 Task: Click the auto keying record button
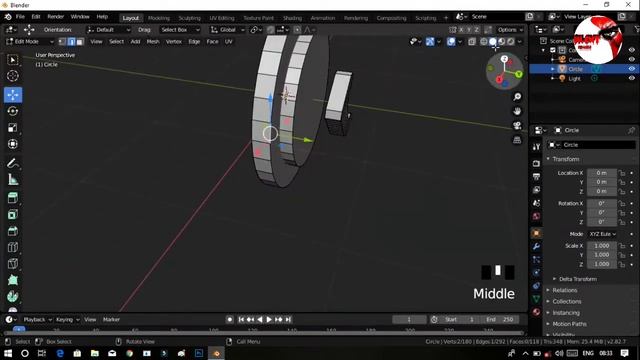[x=229, y=320]
